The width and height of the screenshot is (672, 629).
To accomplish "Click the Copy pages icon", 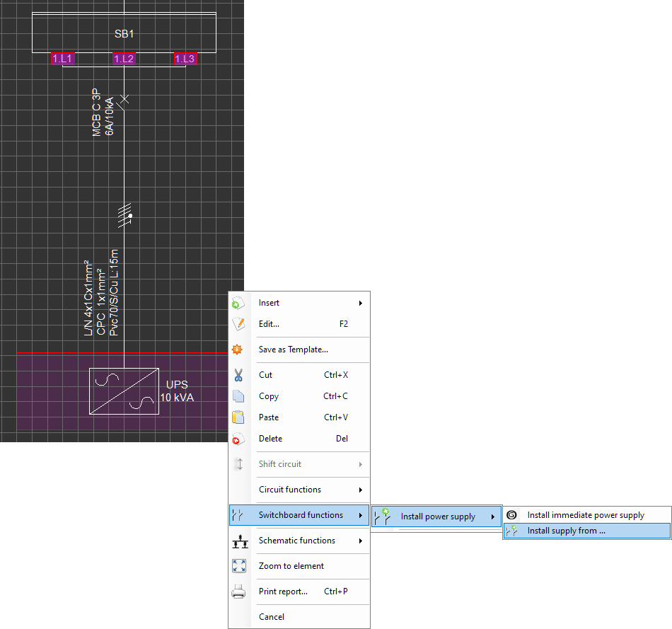I will pos(238,396).
